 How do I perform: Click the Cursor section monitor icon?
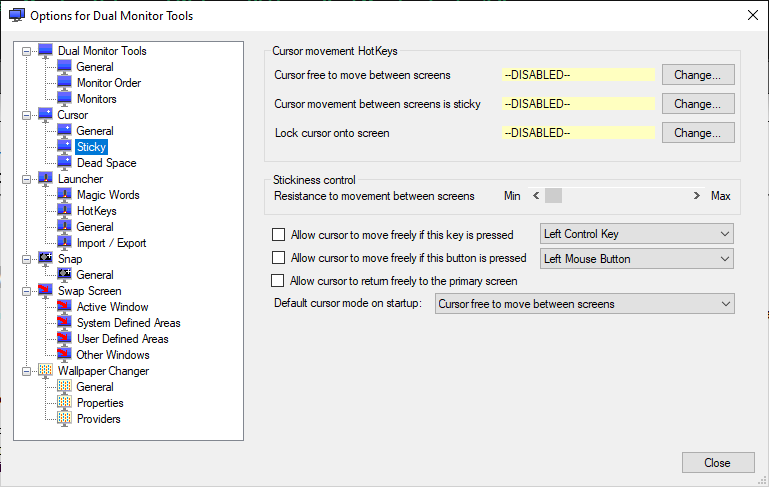(x=45, y=115)
